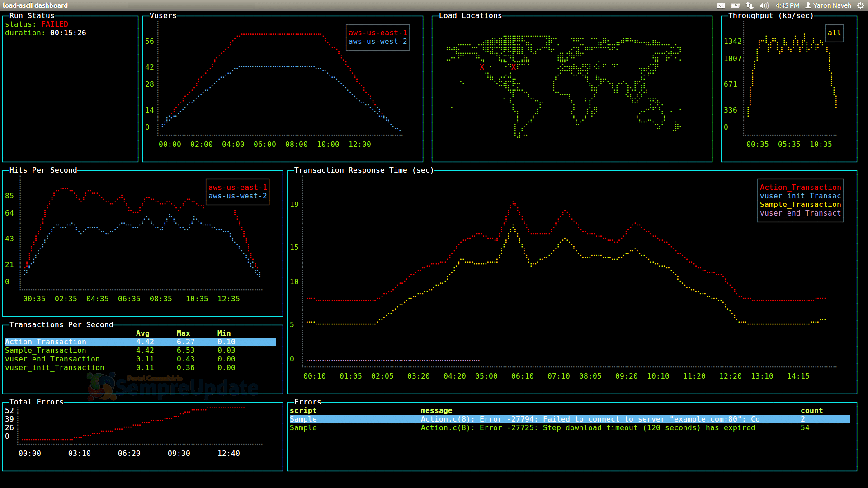Open the battery status indicator

[x=736, y=5]
